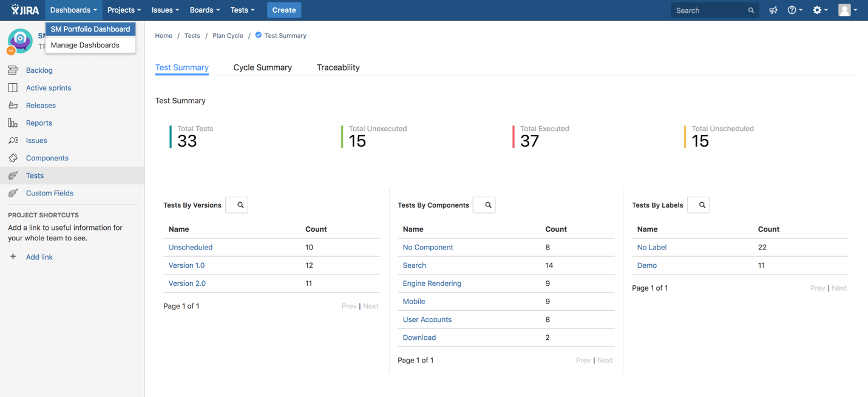Image resolution: width=868 pixels, height=397 pixels.
Task: Click the Backlog icon in sidebar
Action: [x=13, y=70]
